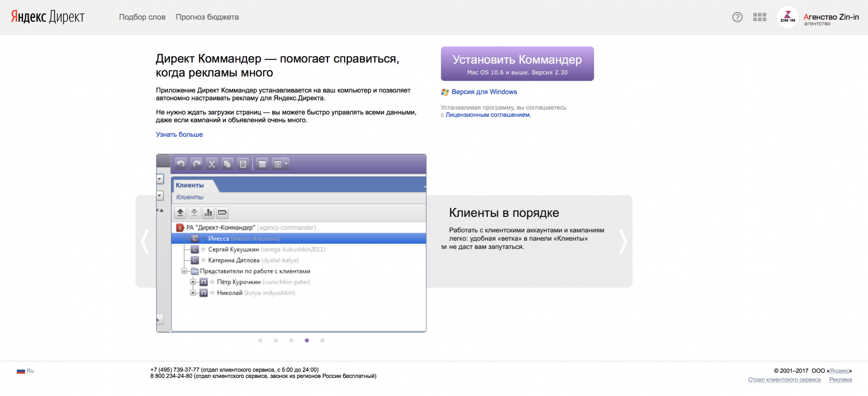Follow the Версия для Windows link
This screenshot has height=396, width=868.
[484, 92]
